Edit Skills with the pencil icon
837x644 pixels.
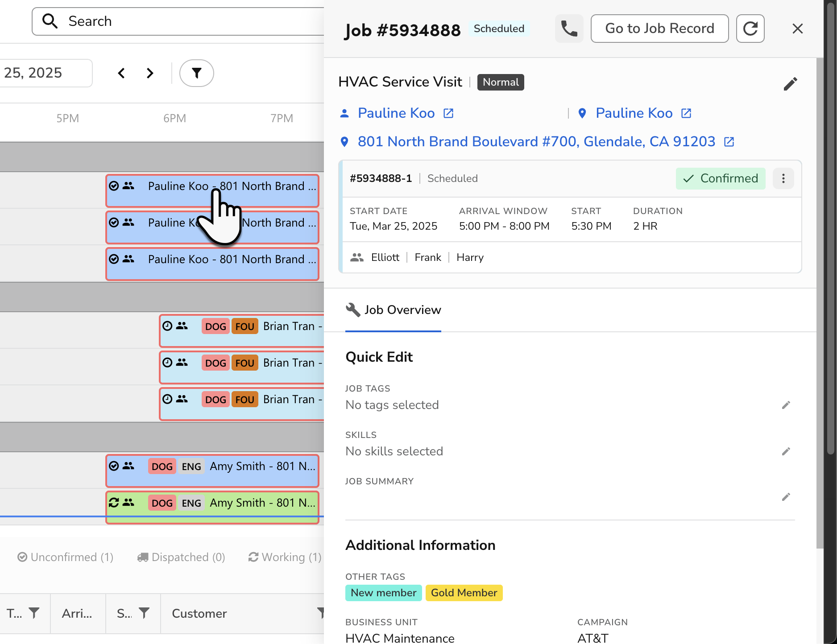(786, 451)
